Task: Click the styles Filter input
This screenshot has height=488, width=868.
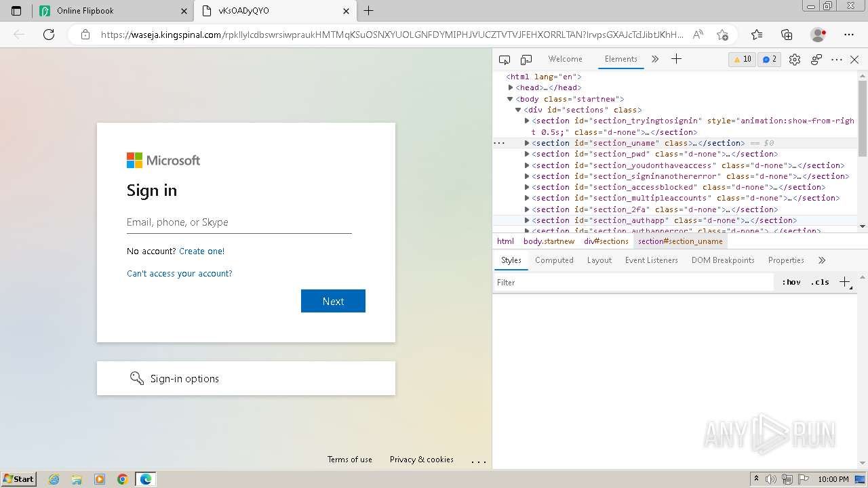Action: [x=633, y=282]
